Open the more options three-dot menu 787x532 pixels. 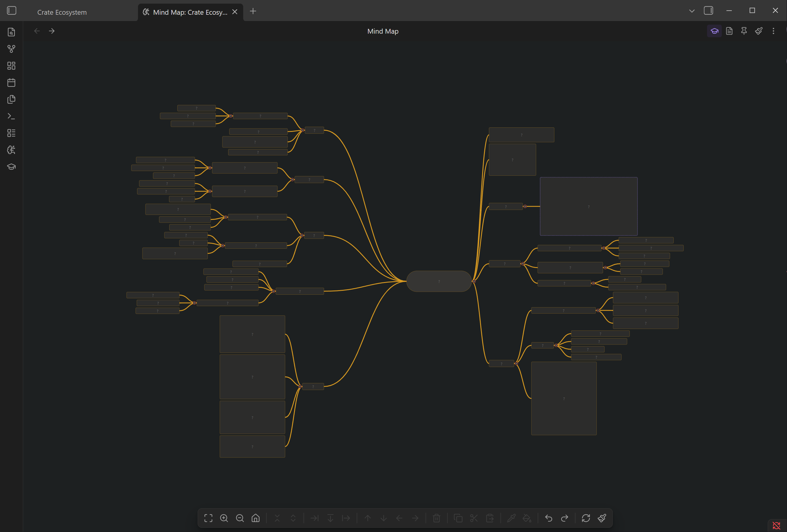[x=773, y=31]
